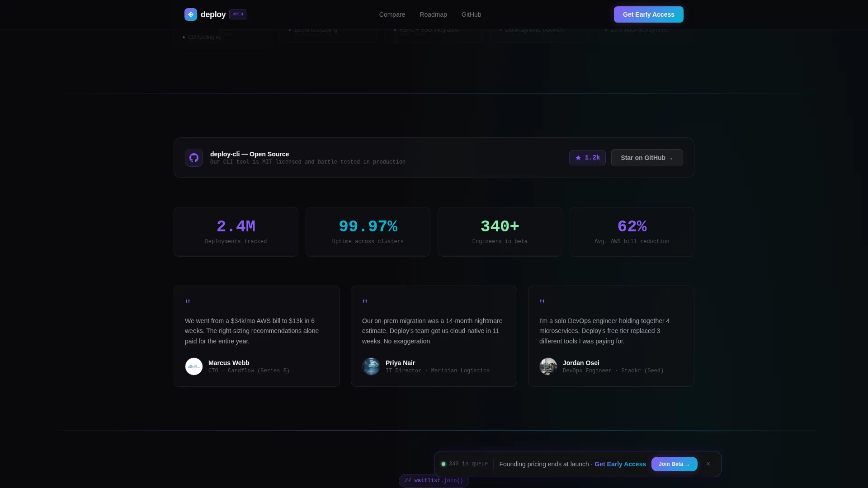
Task: Click IT Director · Meridian Logistics text
Action: click(438, 371)
